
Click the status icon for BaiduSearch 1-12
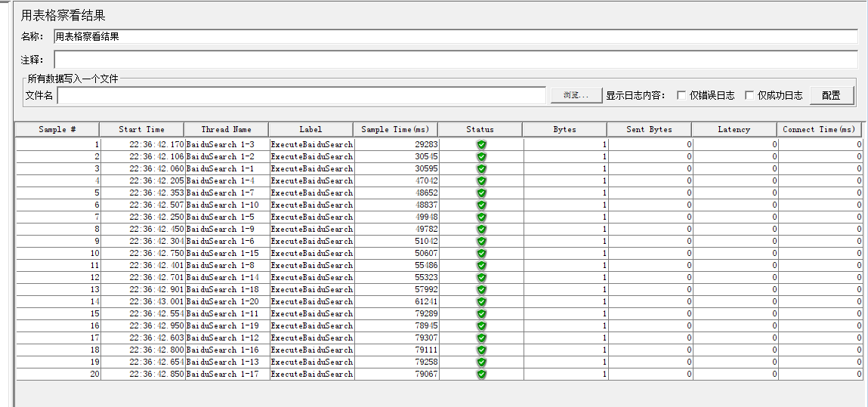482,338
